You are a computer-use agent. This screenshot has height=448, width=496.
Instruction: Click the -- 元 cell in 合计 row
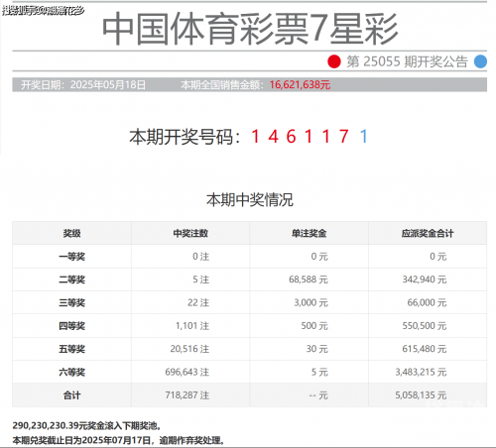coord(318,395)
